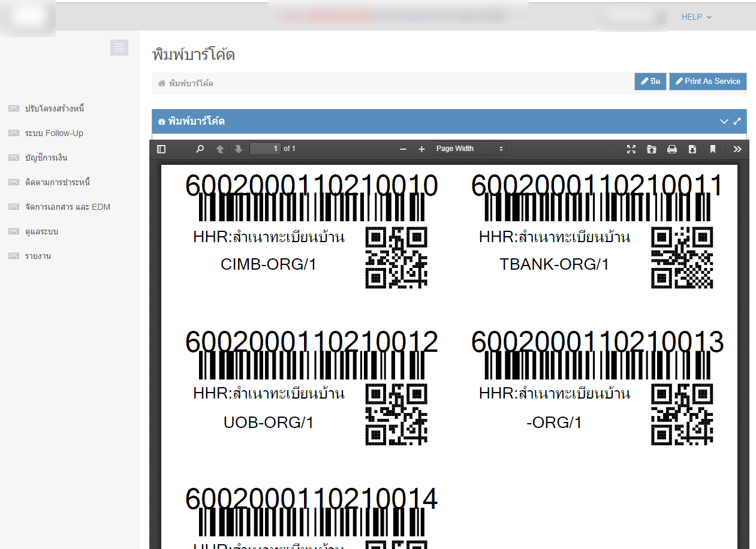The image size is (756, 549).
Task: Click Print As Service button
Action: (x=708, y=82)
